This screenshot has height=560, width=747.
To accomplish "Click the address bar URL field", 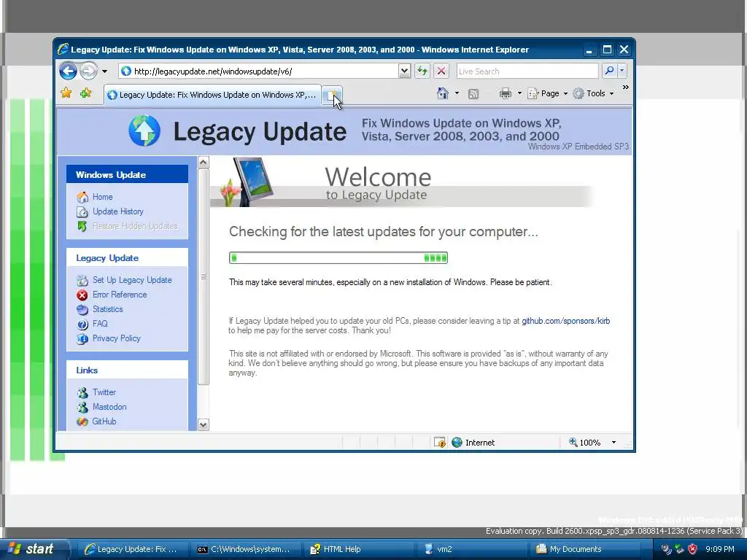I will (x=258, y=71).
